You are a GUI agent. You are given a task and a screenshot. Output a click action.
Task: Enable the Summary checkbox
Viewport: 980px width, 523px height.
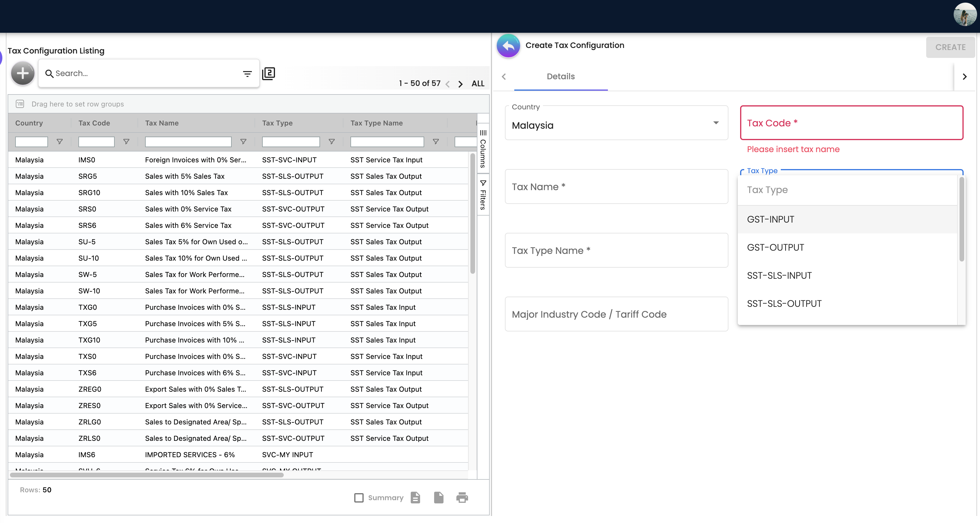coord(359,498)
